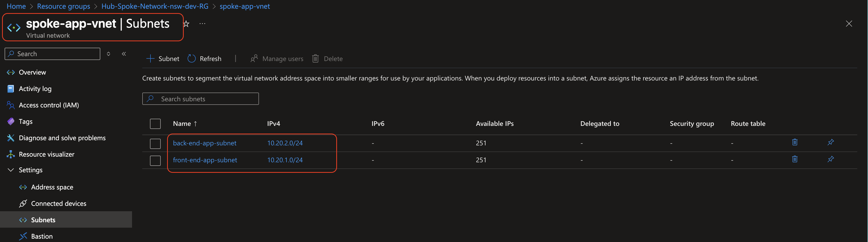The width and height of the screenshot is (868, 242).
Task: Pin the front-end-app-subnet row
Action: click(x=831, y=159)
